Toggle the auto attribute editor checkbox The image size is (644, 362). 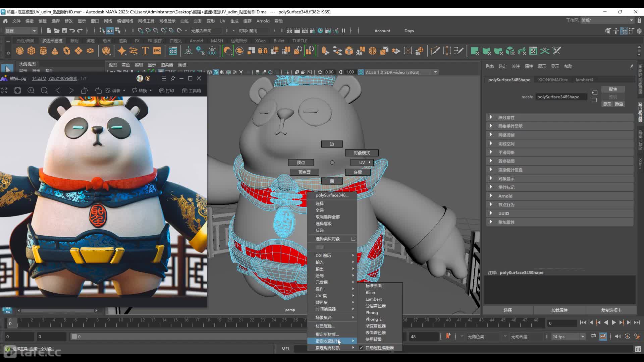click(361, 348)
